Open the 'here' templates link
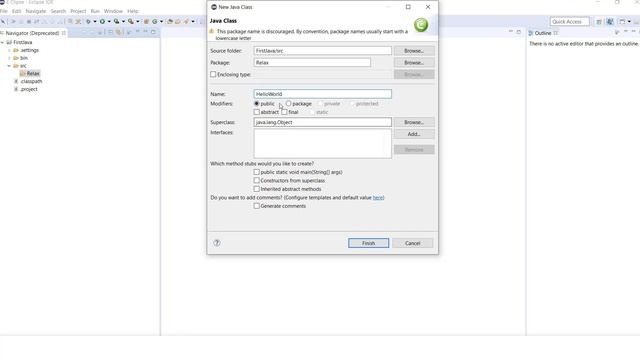640x360 pixels. [x=378, y=198]
